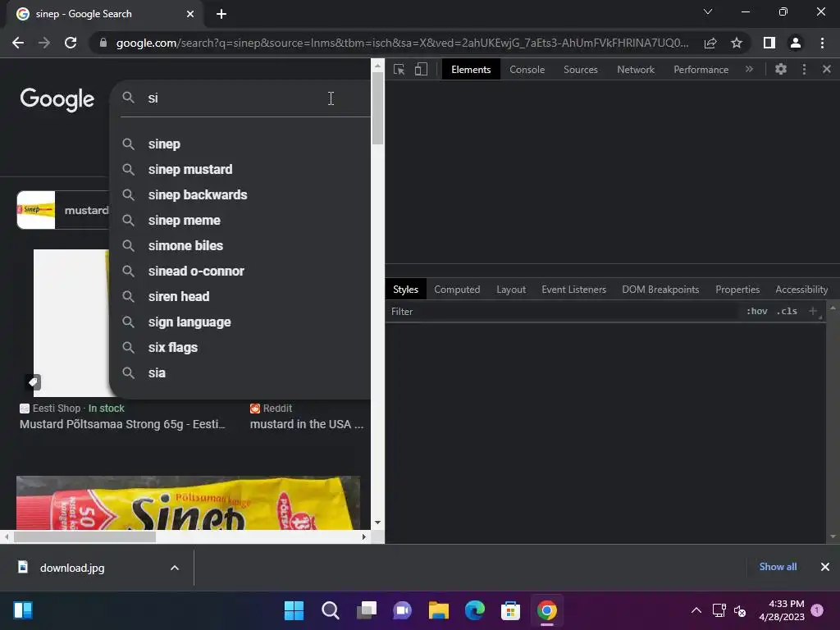
Task: Click the Sinep mustard tube image thumbnail
Action: tap(188, 503)
